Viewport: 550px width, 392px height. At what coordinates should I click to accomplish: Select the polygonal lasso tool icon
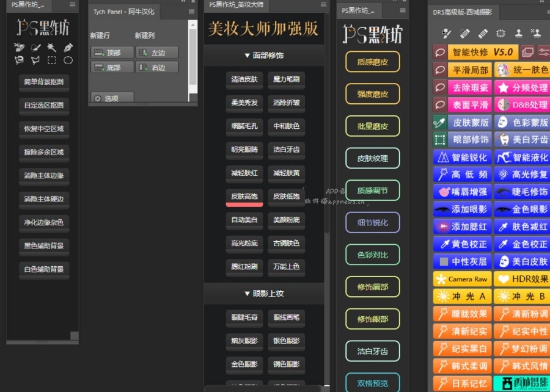click(35, 60)
